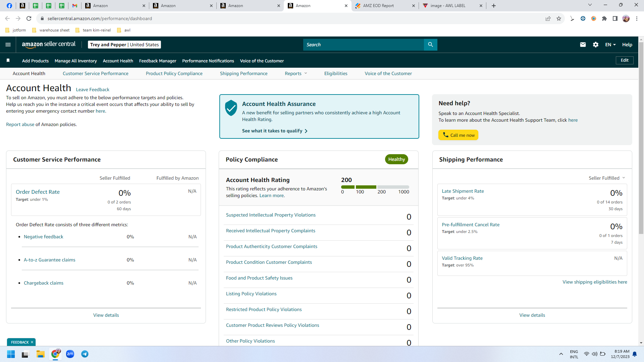This screenshot has width=644, height=362.
Task: Switch to the AMZ EOD Report tab
Action: (x=385, y=6)
